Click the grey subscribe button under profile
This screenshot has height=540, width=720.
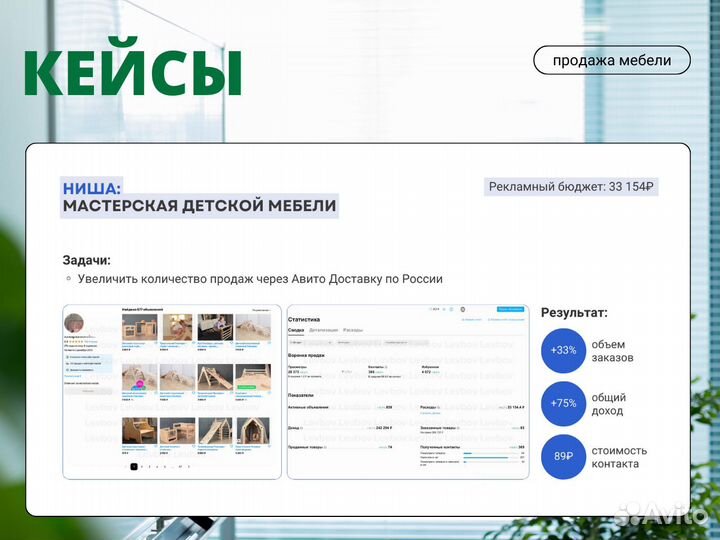pos(89,391)
